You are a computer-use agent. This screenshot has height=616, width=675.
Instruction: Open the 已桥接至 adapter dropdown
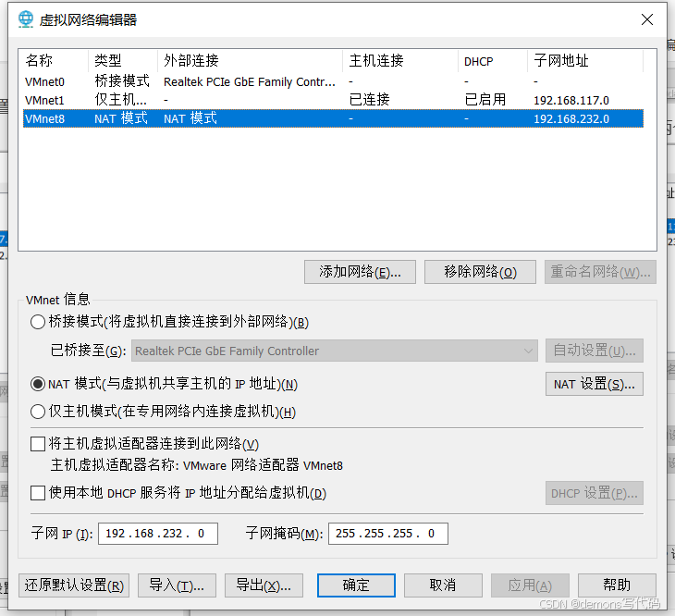335,351
